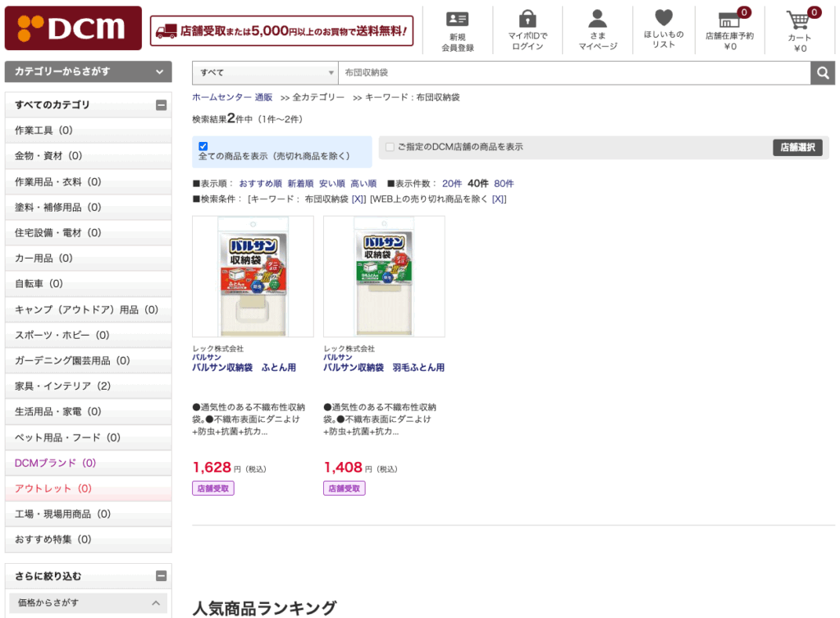Collapse the さらに絞り込む section
840x618 pixels.
[x=161, y=576]
